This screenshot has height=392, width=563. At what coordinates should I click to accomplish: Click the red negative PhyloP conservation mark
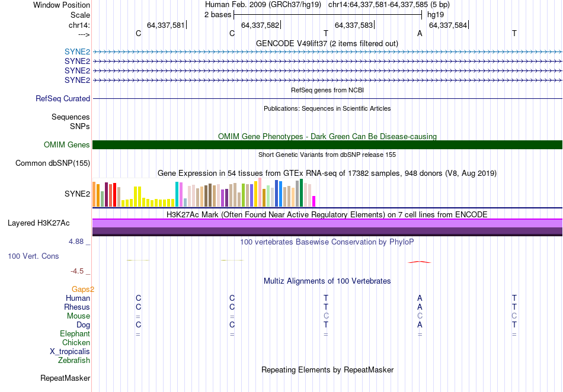[420, 262]
